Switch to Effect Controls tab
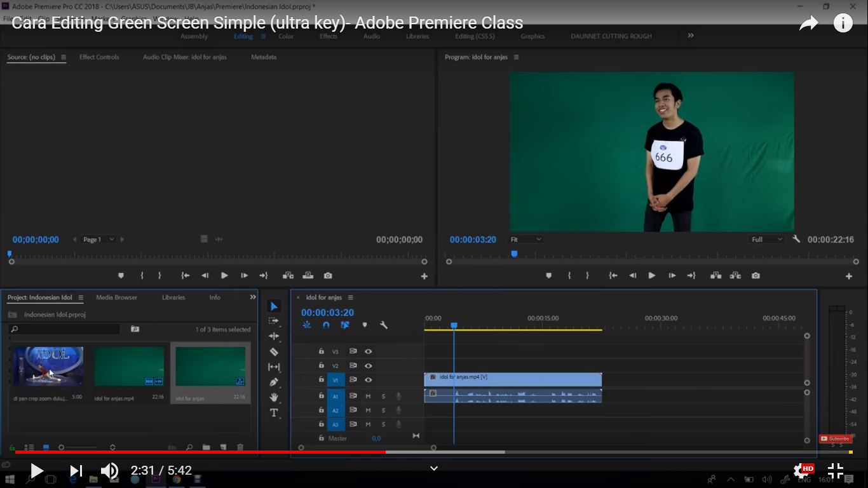The width and height of the screenshot is (868, 488). (x=99, y=57)
